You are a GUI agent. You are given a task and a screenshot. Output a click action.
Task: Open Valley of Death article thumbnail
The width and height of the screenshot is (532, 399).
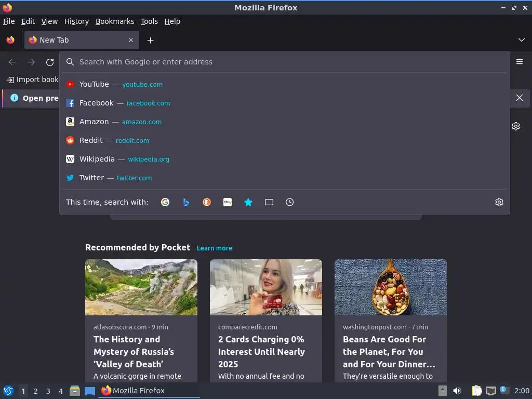tap(141, 287)
